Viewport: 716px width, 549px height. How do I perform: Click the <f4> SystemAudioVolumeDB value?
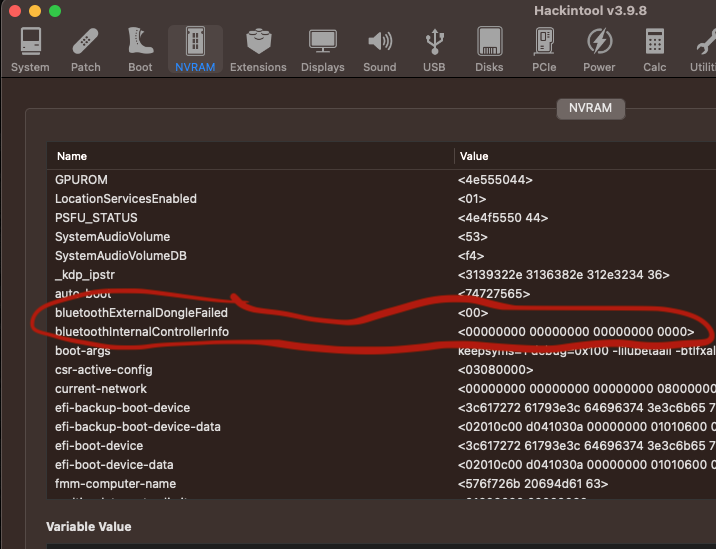[471, 256]
